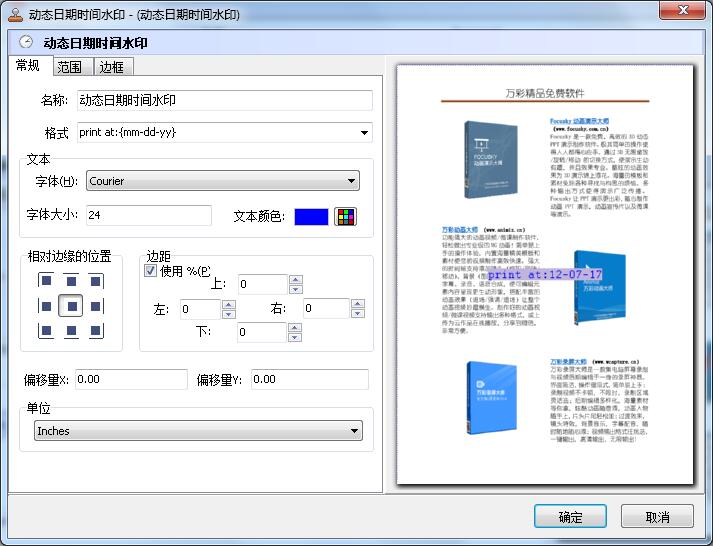Switch to the 边框 tab
713x546 pixels.
(x=113, y=67)
